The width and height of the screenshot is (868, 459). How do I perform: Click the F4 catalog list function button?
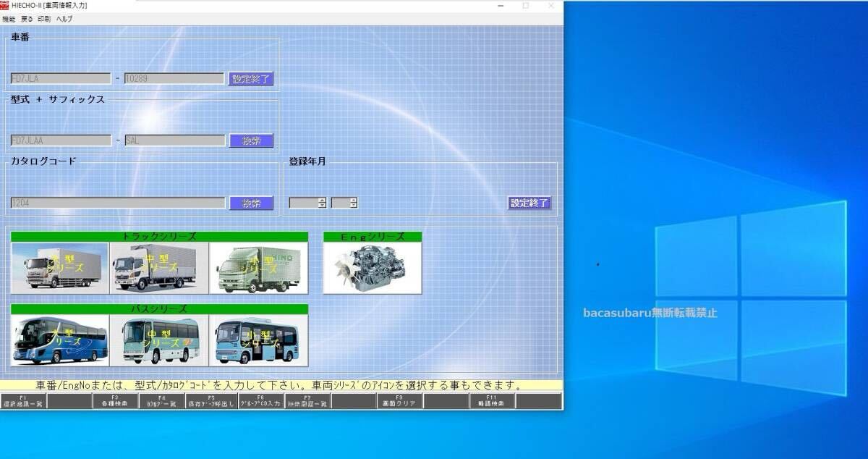(x=161, y=401)
